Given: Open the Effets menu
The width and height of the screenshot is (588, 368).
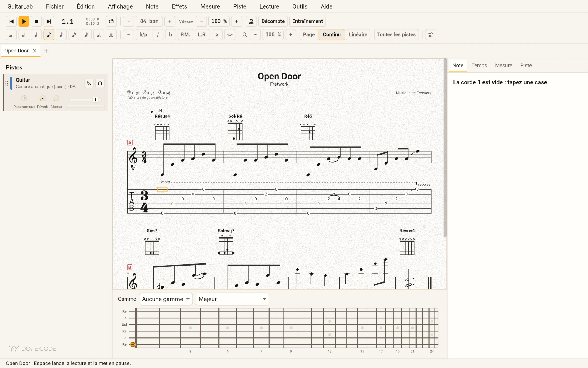Looking at the screenshot, I should pyautogui.click(x=179, y=6).
